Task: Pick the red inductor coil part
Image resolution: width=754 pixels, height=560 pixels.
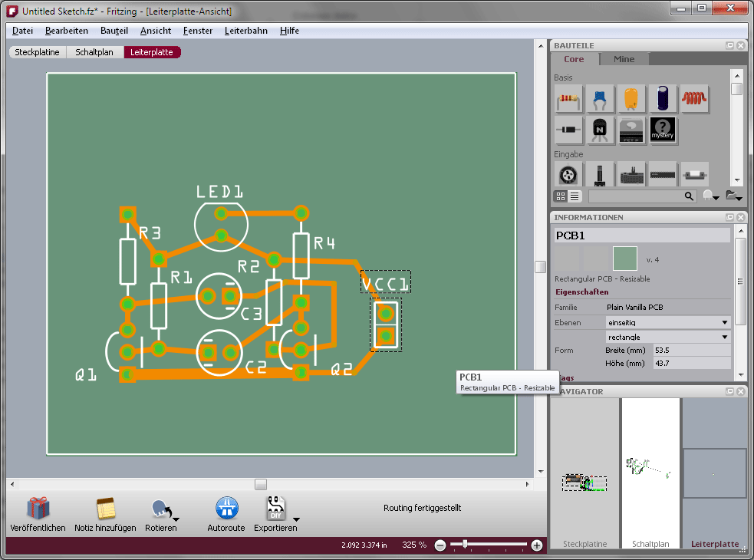Action: tap(694, 99)
